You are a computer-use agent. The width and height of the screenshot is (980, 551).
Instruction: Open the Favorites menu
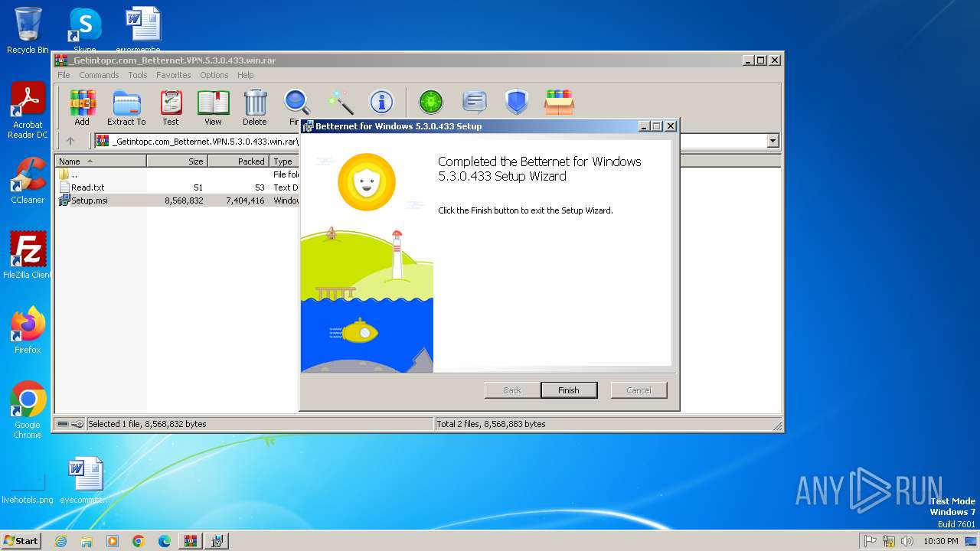[x=174, y=75]
